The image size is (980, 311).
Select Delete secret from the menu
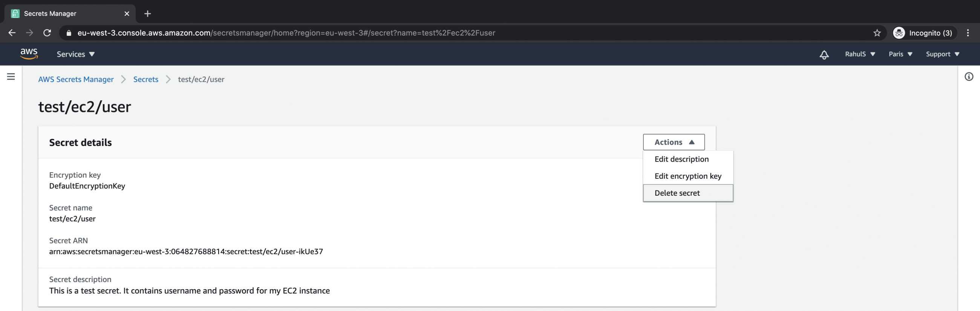tap(677, 193)
